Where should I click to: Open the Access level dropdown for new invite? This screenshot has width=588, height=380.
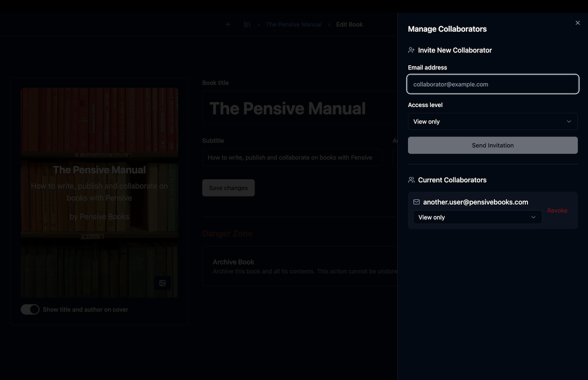[493, 121]
